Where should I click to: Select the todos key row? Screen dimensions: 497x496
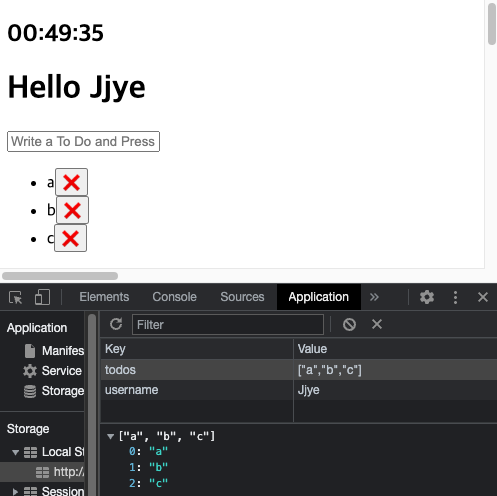coord(299,370)
